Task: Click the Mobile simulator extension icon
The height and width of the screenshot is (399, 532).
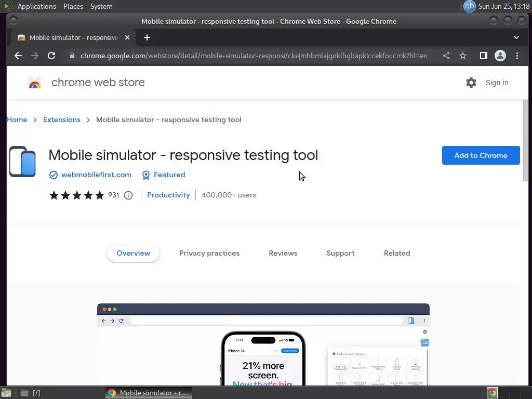Action: tap(22, 162)
